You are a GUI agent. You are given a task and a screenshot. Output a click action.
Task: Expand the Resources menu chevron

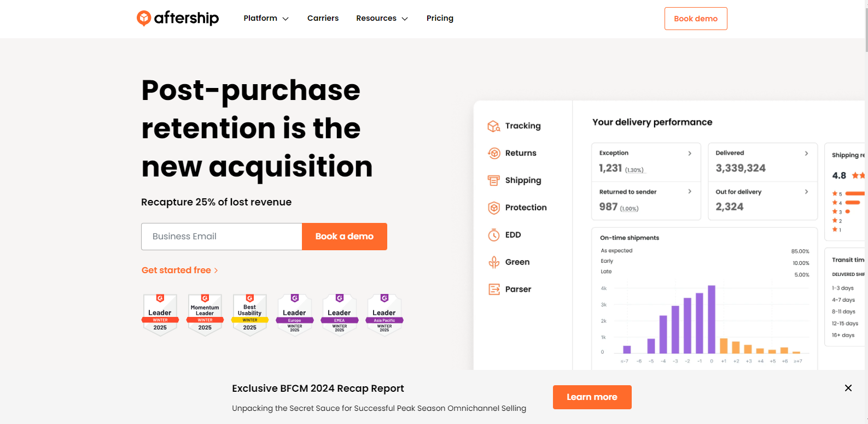coord(405,19)
